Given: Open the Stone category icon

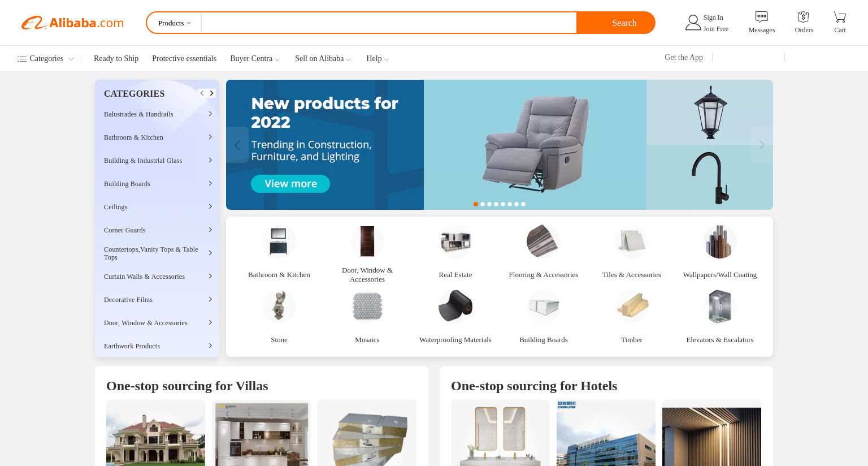Looking at the screenshot, I should (279, 306).
